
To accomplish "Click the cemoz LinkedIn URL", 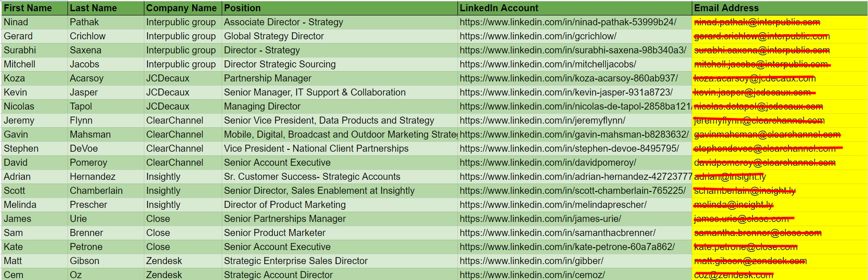I will [532, 275].
